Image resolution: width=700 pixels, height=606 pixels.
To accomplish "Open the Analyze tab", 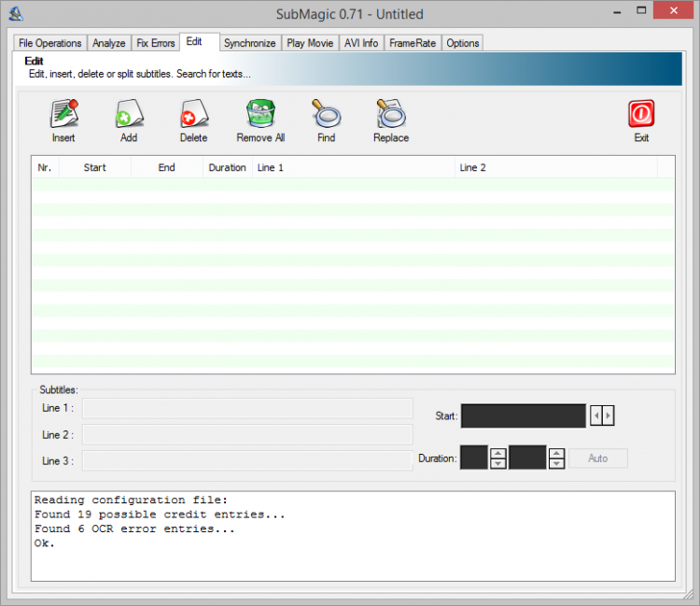I will click(x=109, y=43).
